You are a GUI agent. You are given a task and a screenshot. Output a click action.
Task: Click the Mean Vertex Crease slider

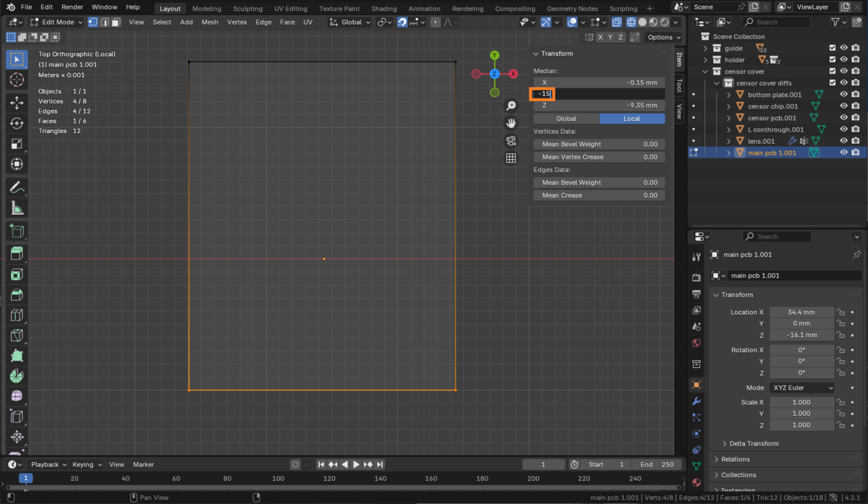(x=599, y=157)
